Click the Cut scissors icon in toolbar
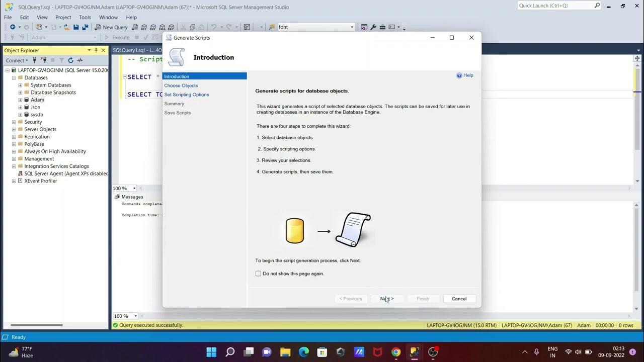The width and height of the screenshot is (644, 362). click(x=184, y=27)
